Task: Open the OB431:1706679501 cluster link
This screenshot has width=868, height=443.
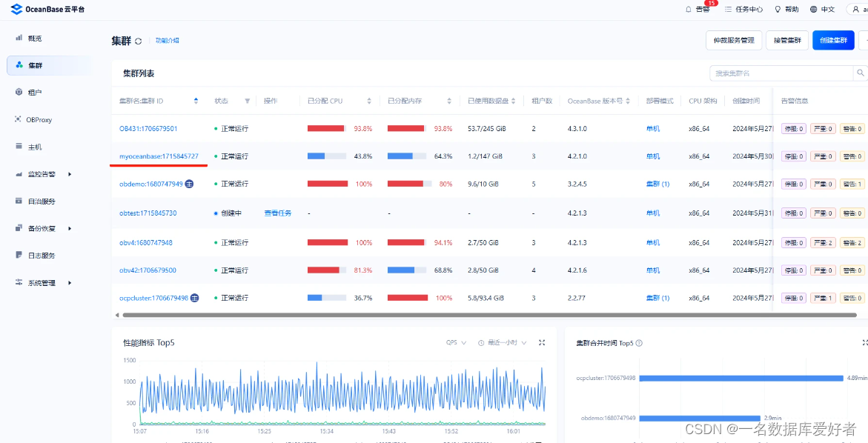Action: tap(148, 128)
